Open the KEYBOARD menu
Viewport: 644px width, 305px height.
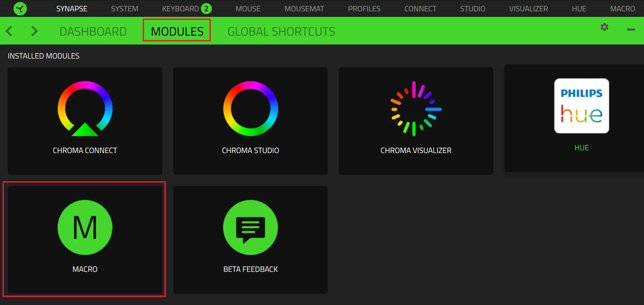pyautogui.click(x=181, y=9)
